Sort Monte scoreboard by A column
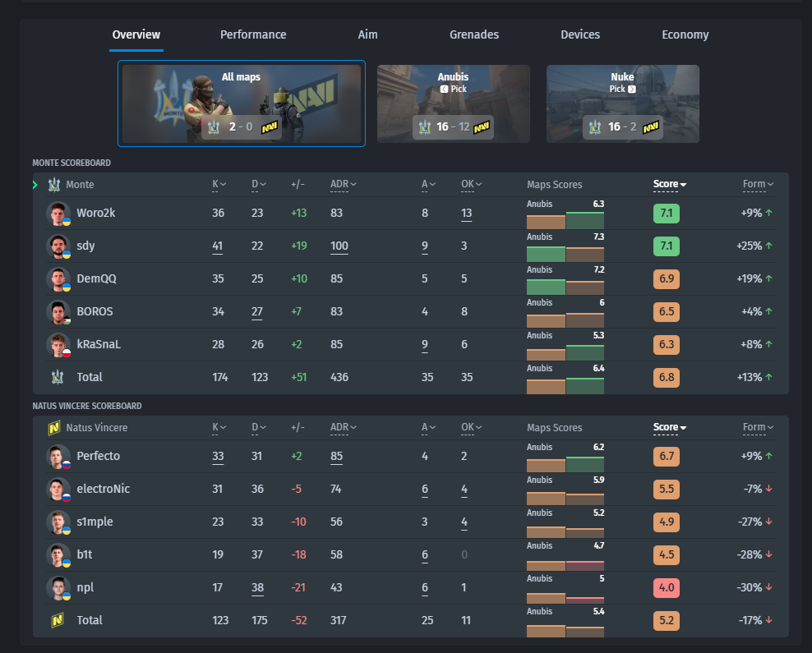 [428, 184]
